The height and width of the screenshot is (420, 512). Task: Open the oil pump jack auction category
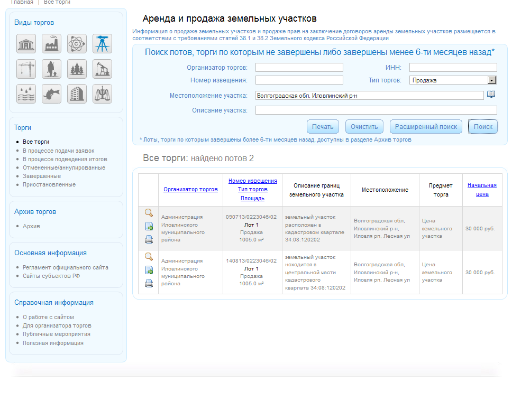click(x=102, y=69)
